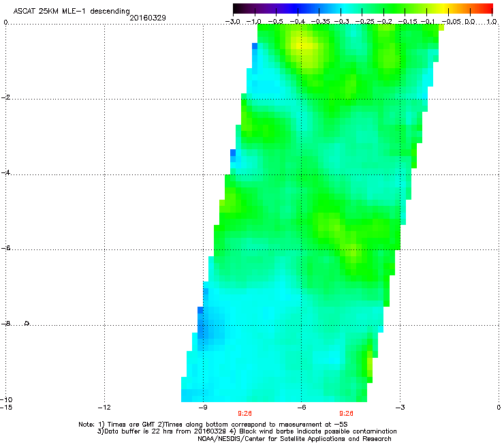This screenshot has width=504, height=443.
Task: Click the -10 latitude label on the y-axis
Action: [x=6, y=399]
